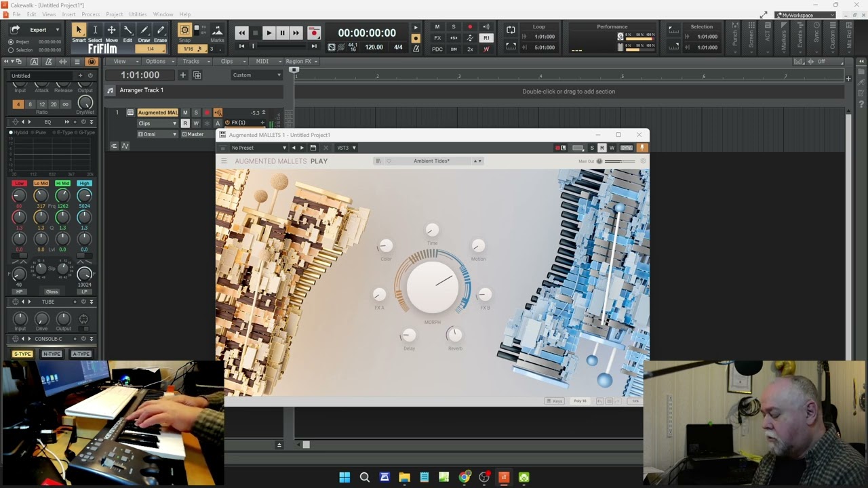Toggle input echo on track 1
Viewport: 868px width, 488px height.
click(218, 113)
